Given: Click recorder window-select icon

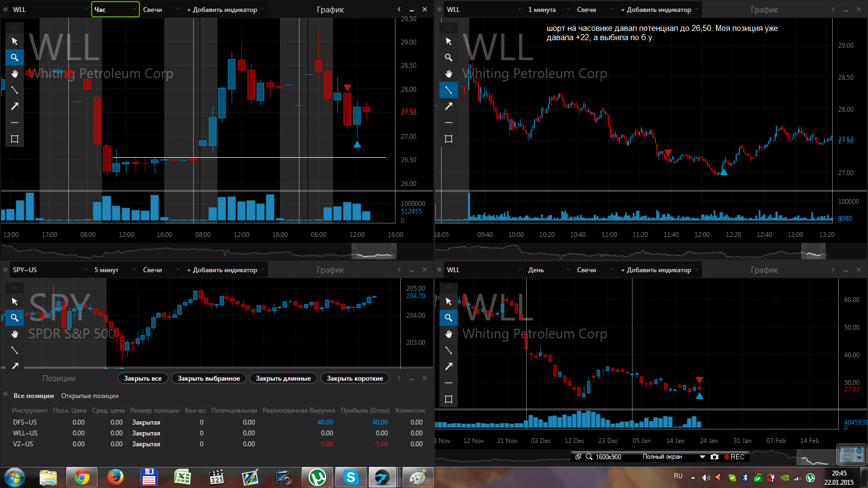Looking at the screenshot, I should click(x=578, y=457).
